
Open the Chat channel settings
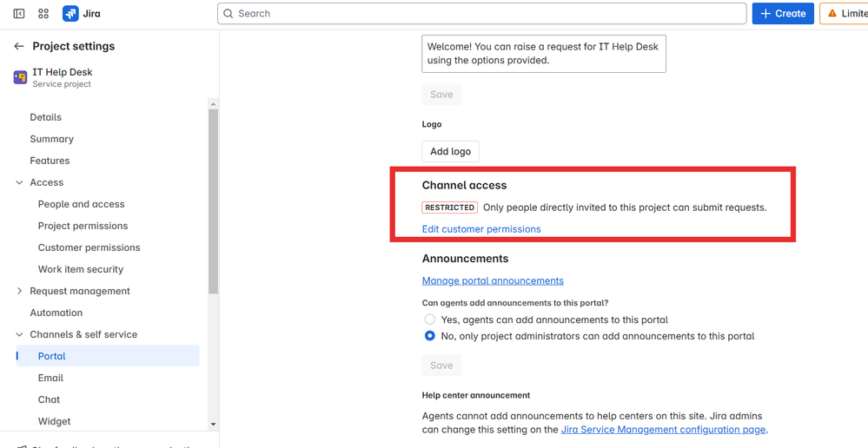[49, 400]
